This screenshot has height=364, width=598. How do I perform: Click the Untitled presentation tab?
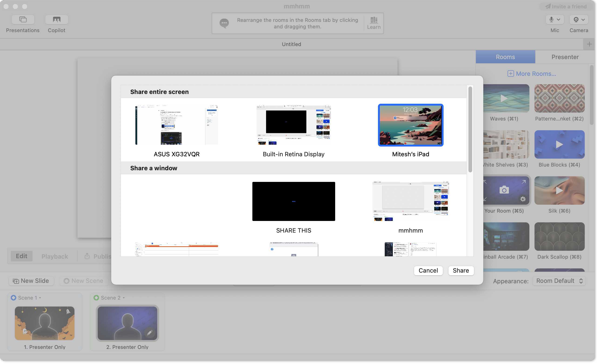pyautogui.click(x=291, y=44)
